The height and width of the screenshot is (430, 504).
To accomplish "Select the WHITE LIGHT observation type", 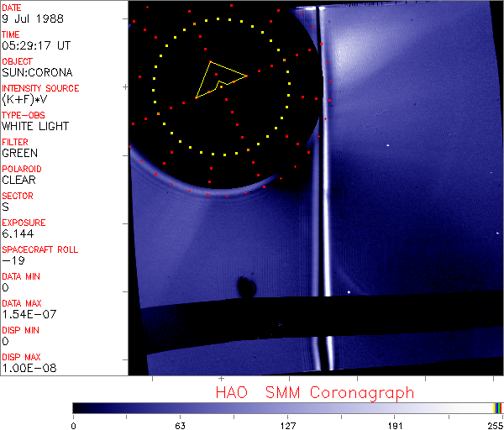I will coord(35,127).
